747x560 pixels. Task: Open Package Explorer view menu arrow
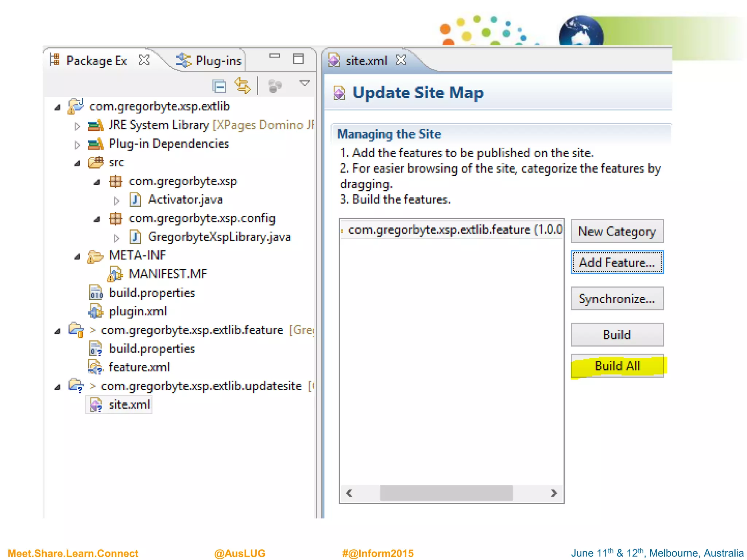coord(304,83)
